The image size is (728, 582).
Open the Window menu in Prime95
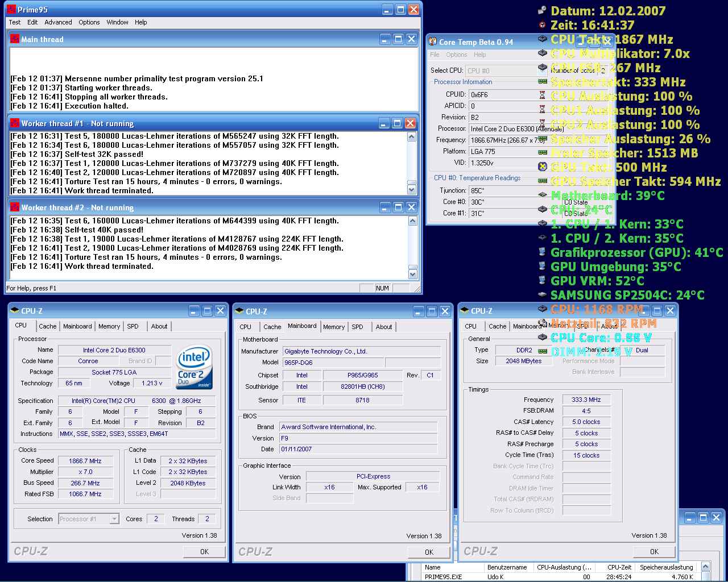117,22
